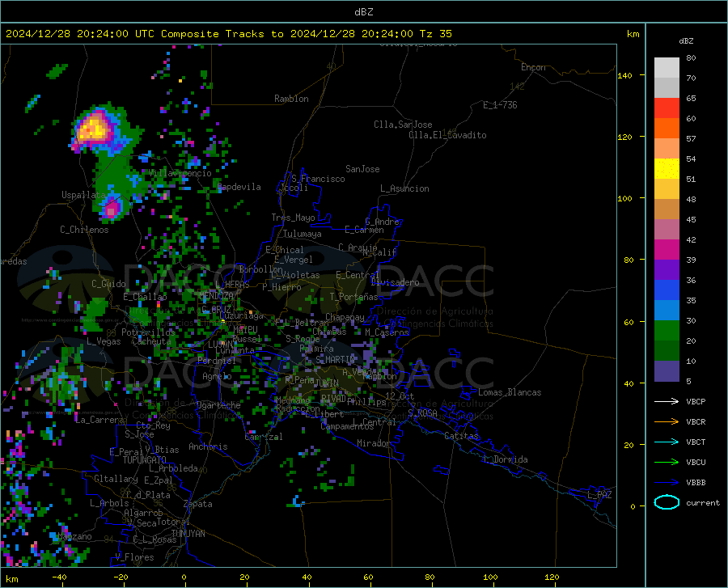Click the Composite Tracks timestamp header

(228, 34)
